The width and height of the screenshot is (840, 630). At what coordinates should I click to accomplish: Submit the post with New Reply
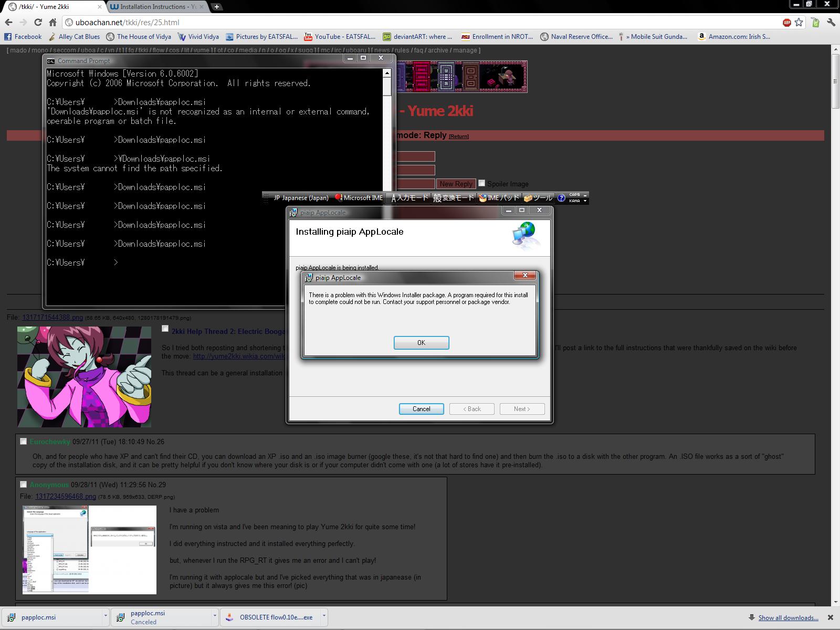[x=456, y=184]
